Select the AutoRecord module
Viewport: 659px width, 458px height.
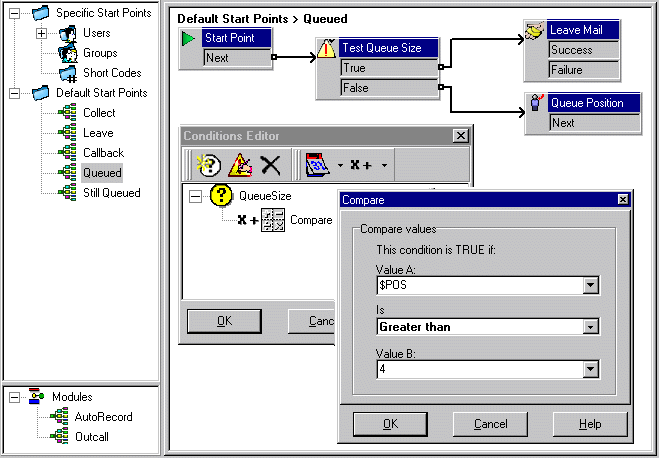(103, 417)
